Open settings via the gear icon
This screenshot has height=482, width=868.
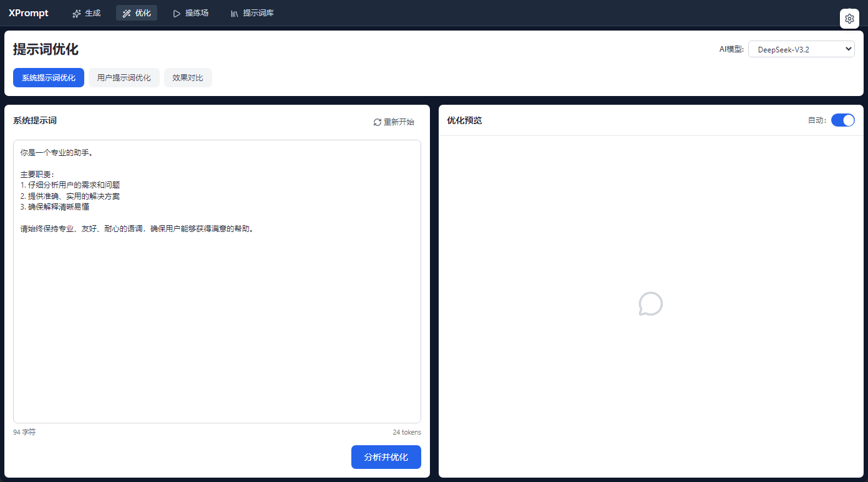click(849, 19)
